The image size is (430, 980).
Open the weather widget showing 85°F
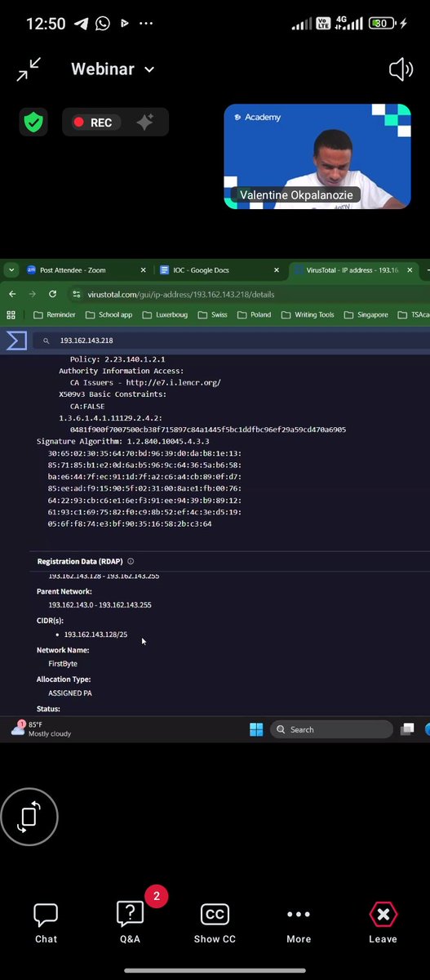[x=41, y=729]
